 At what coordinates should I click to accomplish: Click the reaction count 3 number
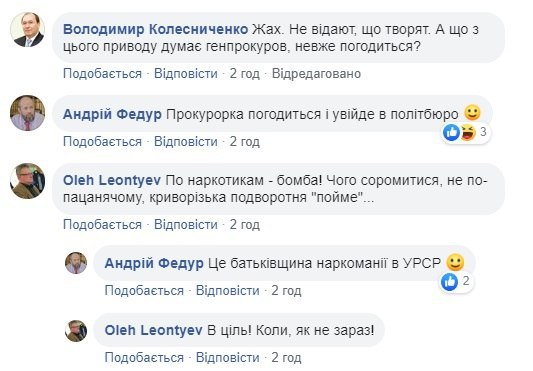coord(483,132)
